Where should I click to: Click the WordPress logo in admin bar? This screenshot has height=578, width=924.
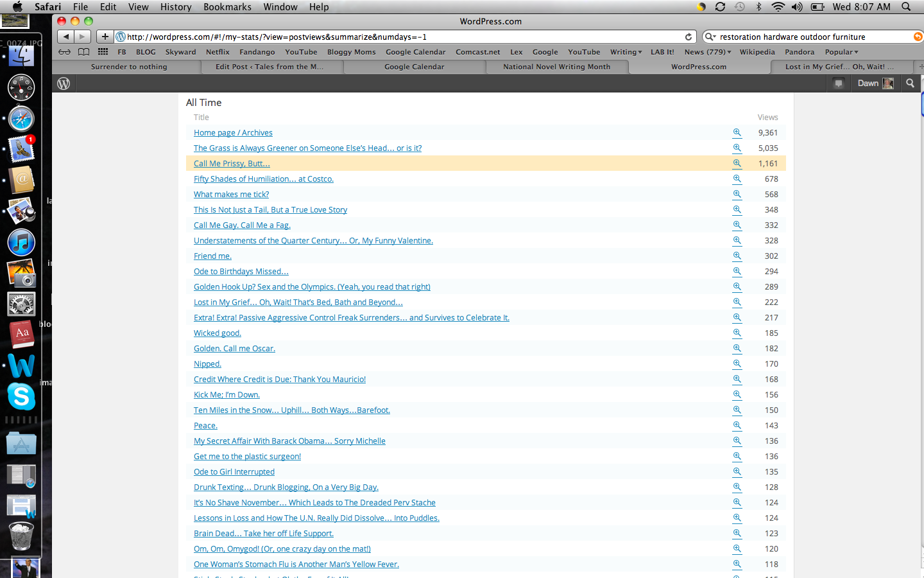click(64, 83)
